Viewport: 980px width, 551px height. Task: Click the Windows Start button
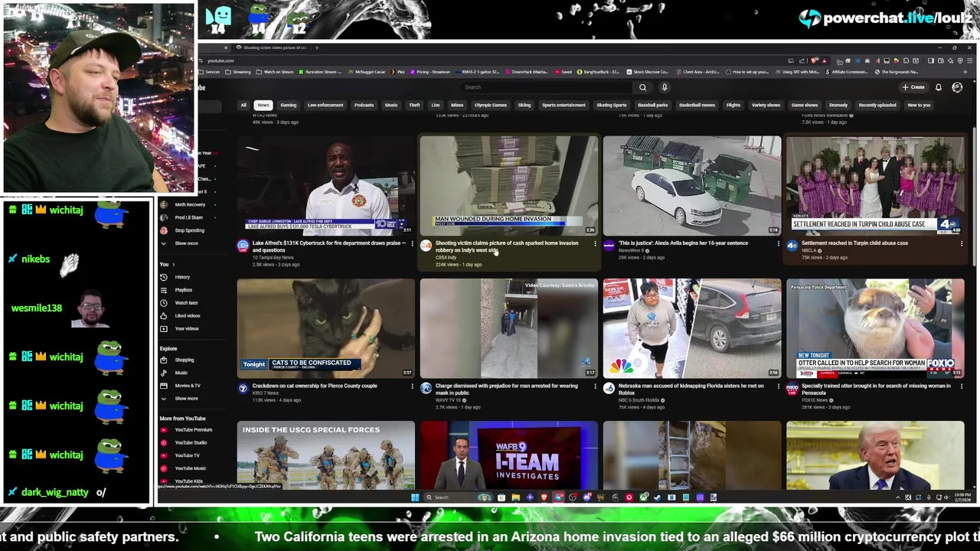coord(415,497)
